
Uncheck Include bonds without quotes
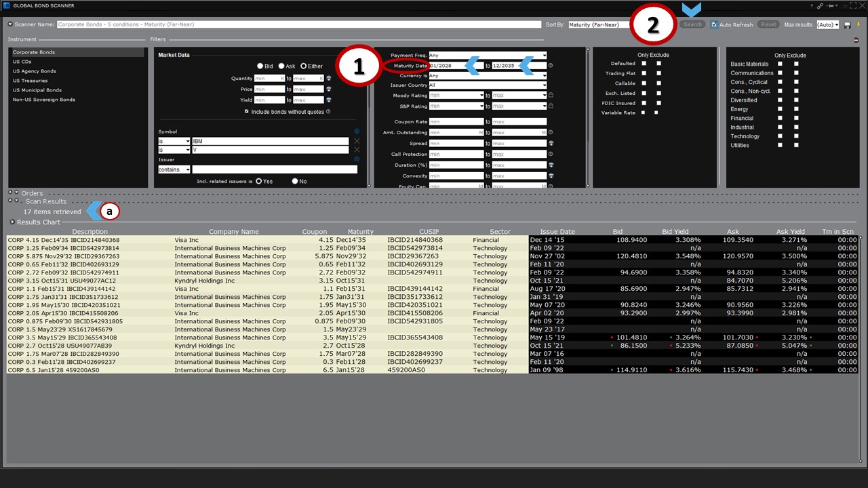247,112
